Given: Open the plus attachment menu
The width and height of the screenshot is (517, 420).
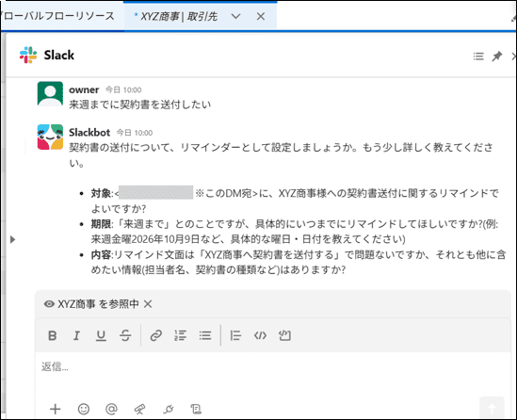Looking at the screenshot, I should (x=55, y=409).
